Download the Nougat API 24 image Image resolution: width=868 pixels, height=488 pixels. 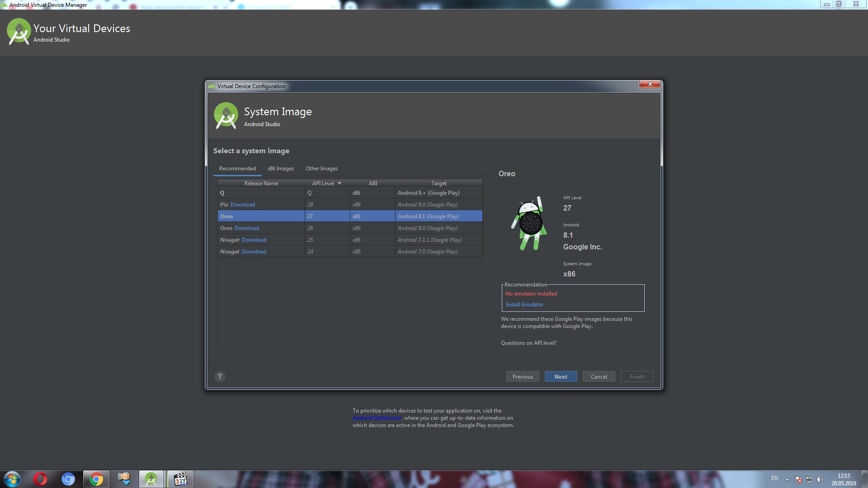click(254, 252)
